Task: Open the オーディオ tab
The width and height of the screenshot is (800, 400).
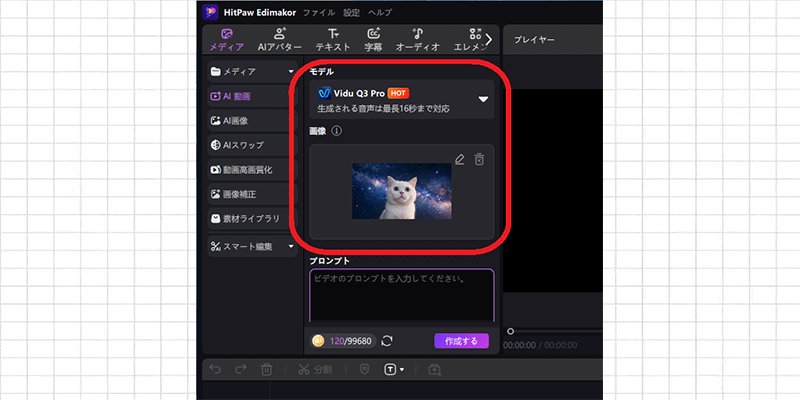Action: click(418, 40)
